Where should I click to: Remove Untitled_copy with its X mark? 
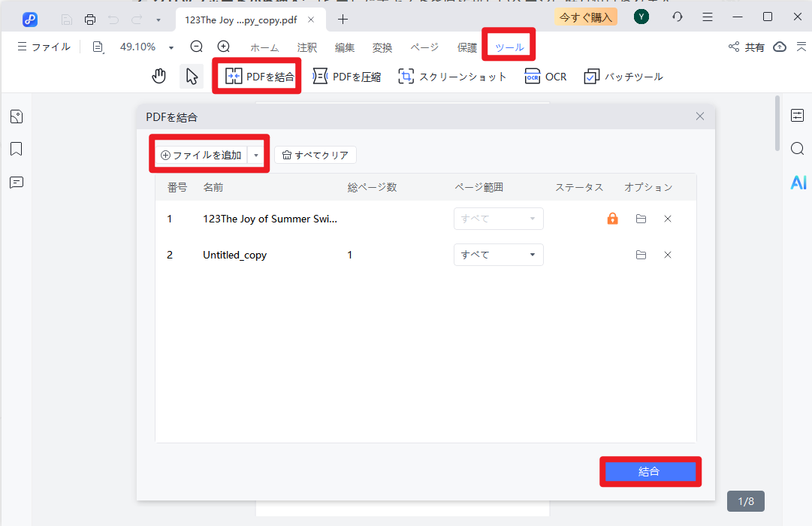(668, 255)
